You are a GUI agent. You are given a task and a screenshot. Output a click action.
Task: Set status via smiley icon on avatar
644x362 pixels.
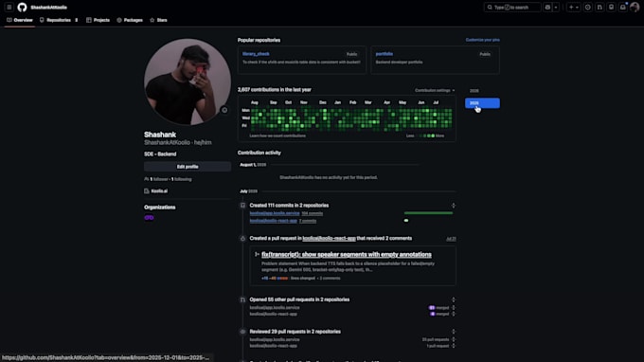click(224, 110)
